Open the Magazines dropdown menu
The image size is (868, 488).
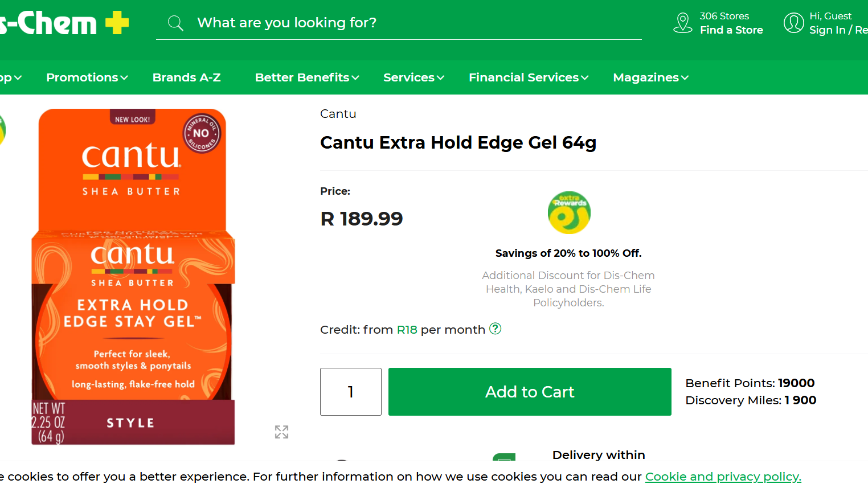point(650,77)
